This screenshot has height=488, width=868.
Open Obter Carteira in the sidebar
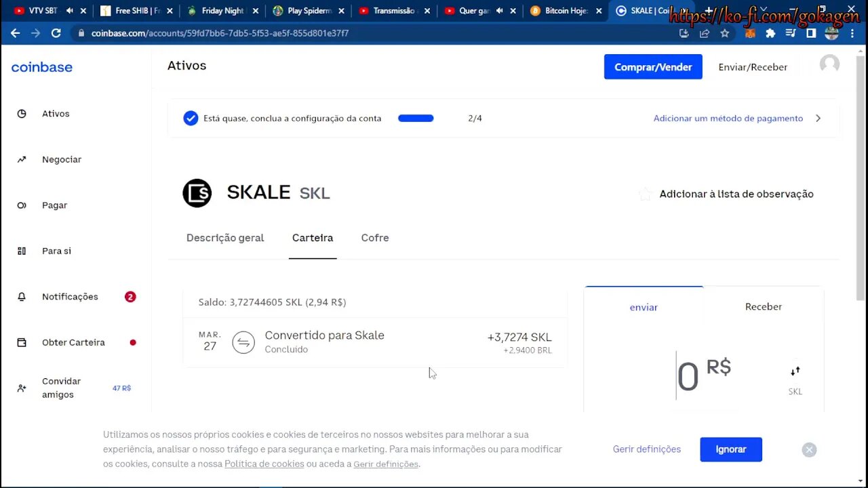pyautogui.click(x=73, y=342)
